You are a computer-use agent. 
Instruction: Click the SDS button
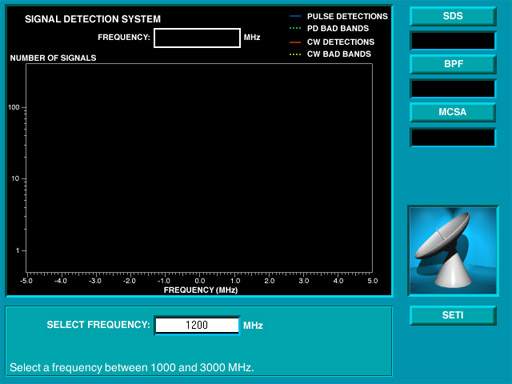(453, 16)
